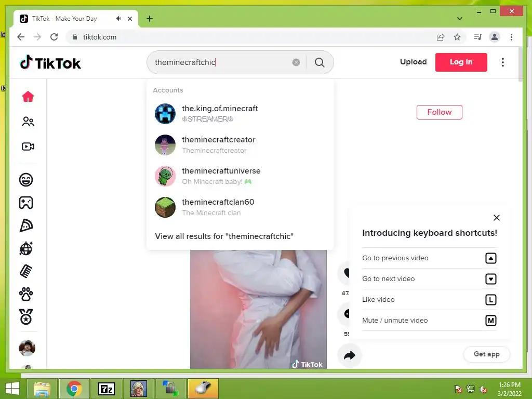Click the "Introducing keyboard shortcuts!" heading
The height and width of the screenshot is (399, 532).
point(430,233)
